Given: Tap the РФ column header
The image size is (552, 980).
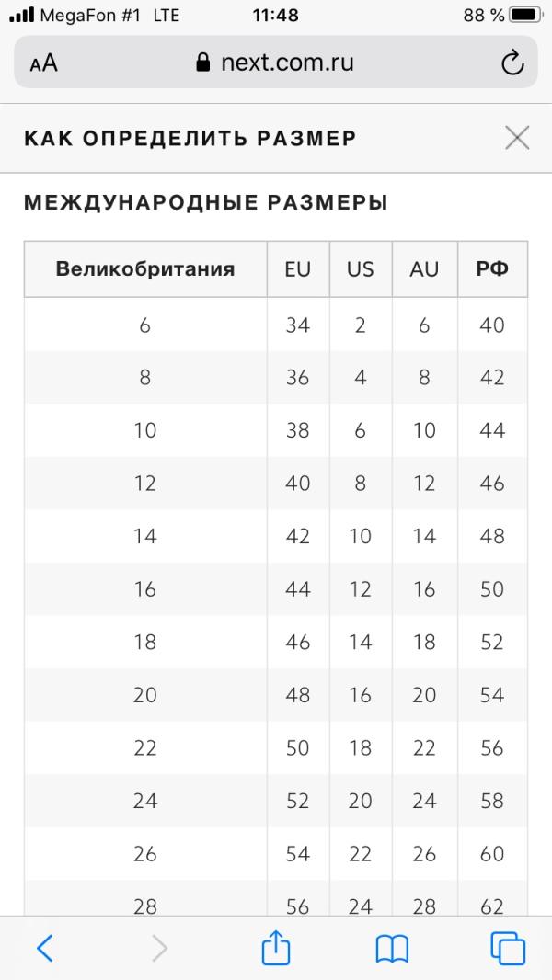Looking at the screenshot, I should [x=492, y=269].
